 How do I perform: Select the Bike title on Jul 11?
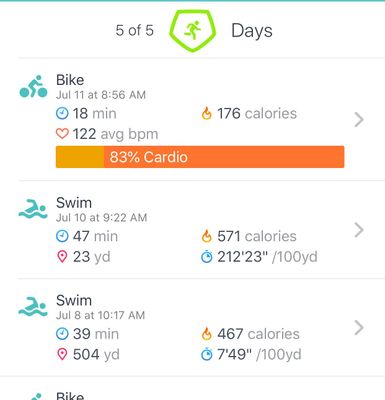[x=70, y=80]
